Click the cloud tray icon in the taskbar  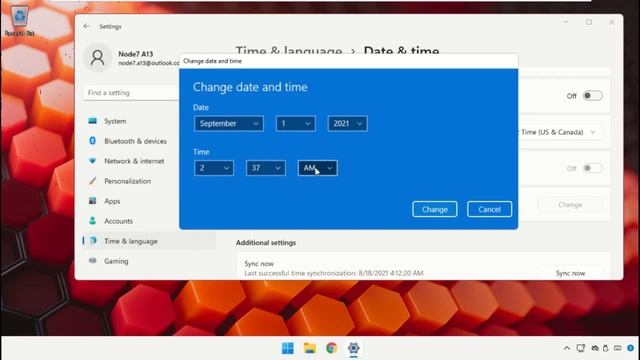[x=595, y=348]
